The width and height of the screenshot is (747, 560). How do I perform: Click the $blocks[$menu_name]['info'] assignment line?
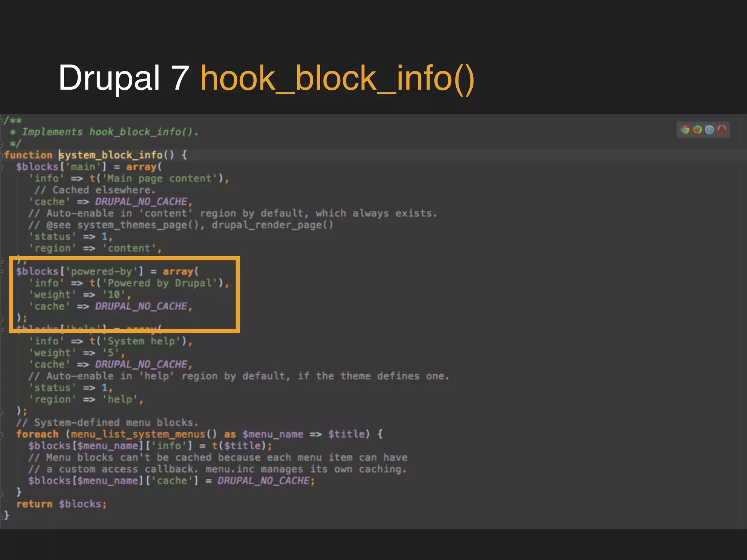point(150,446)
